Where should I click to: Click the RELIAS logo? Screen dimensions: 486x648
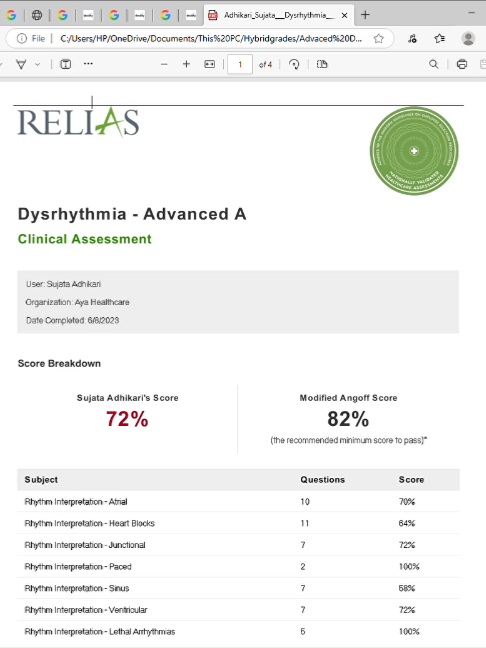tap(78, 122)
